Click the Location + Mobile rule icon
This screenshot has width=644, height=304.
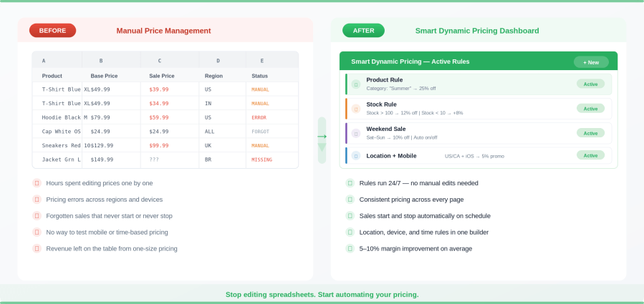click(x=356, y=155)
